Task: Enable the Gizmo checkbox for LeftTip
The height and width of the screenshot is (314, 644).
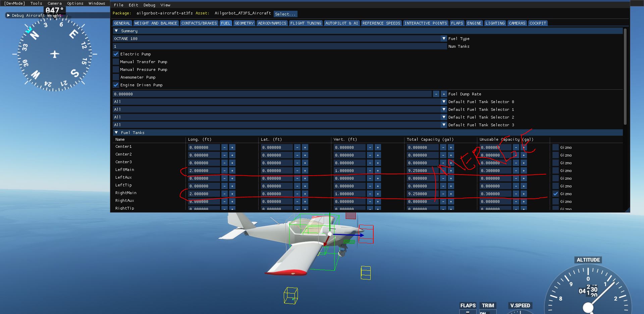Action: pyautogui.click(x=556, y=186)
